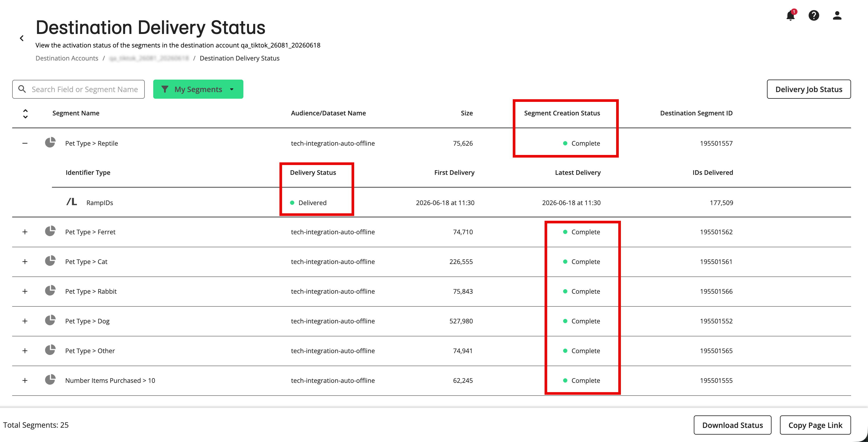The image size is (868, 442).
Task: Click the pie chart icon for Pet Type > Dog
Action: click(x=50, y=320)
